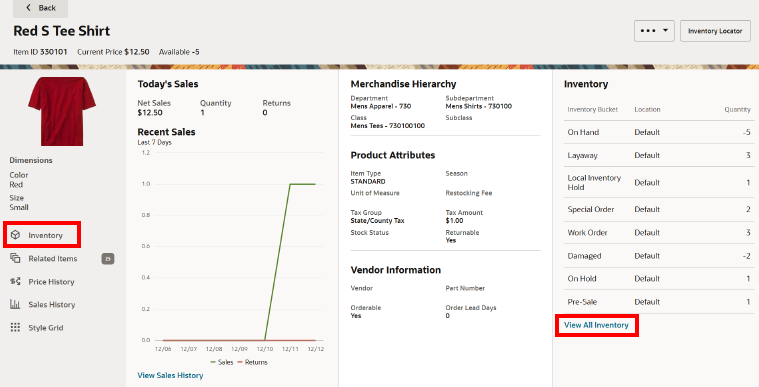Click the Tax Amount $1.00 value
The height and width of the screenshot is (387, 759).
click(454, 221)
